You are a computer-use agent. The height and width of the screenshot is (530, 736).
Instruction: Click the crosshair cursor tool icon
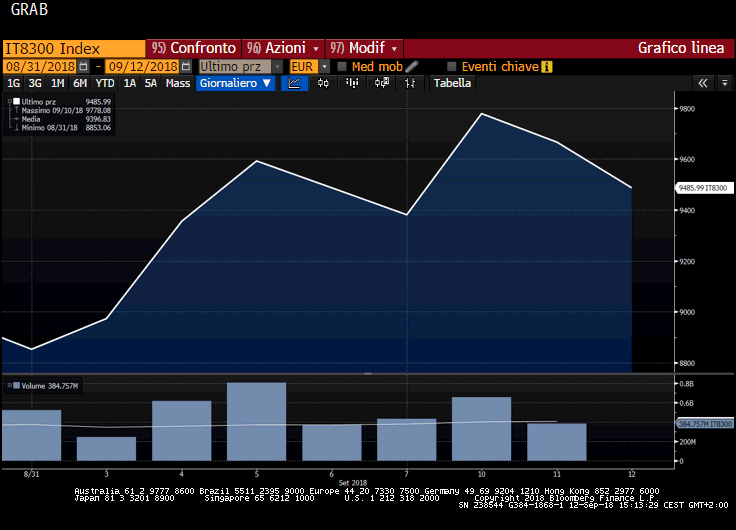tap(410, 83)
